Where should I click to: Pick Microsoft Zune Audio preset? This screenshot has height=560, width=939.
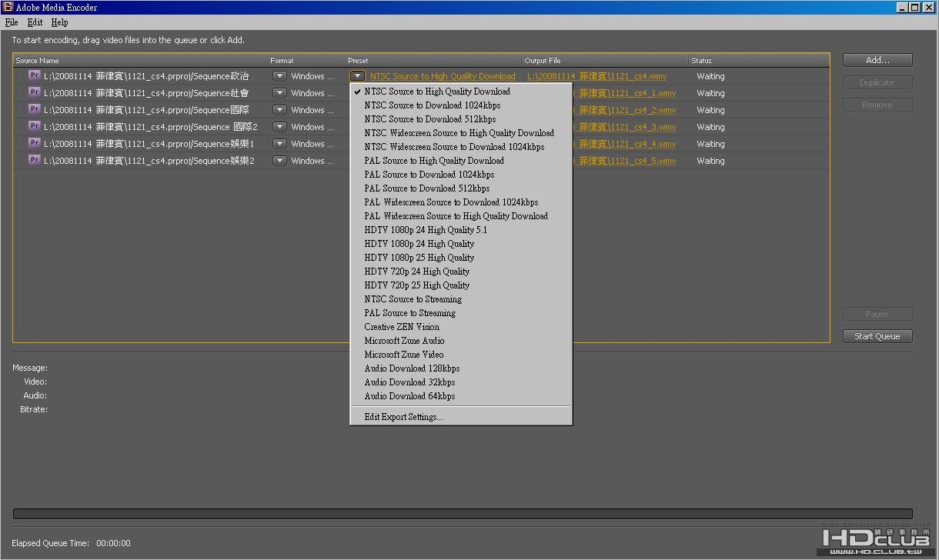point(461,341)
